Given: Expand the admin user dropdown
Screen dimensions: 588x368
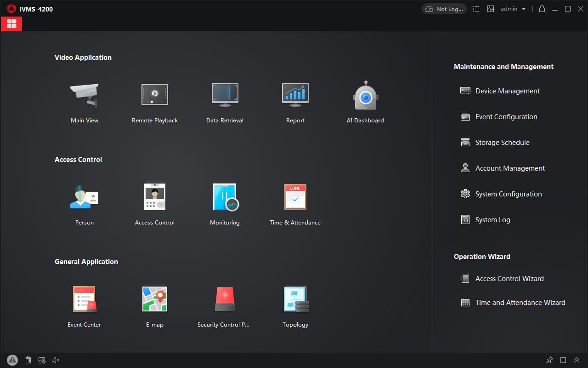Looking at the screenshot, I should point(513,9).
